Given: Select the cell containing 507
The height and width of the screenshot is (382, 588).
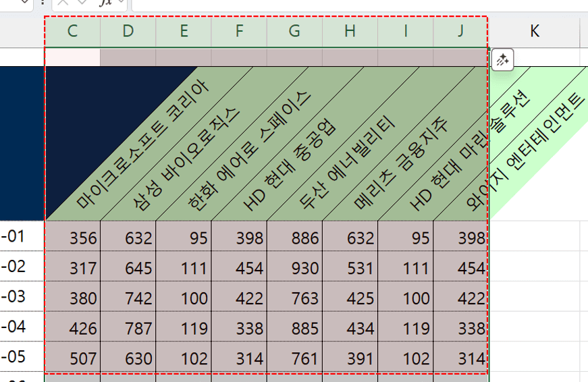Looking at the screenshot, I should tap(72, 356).
